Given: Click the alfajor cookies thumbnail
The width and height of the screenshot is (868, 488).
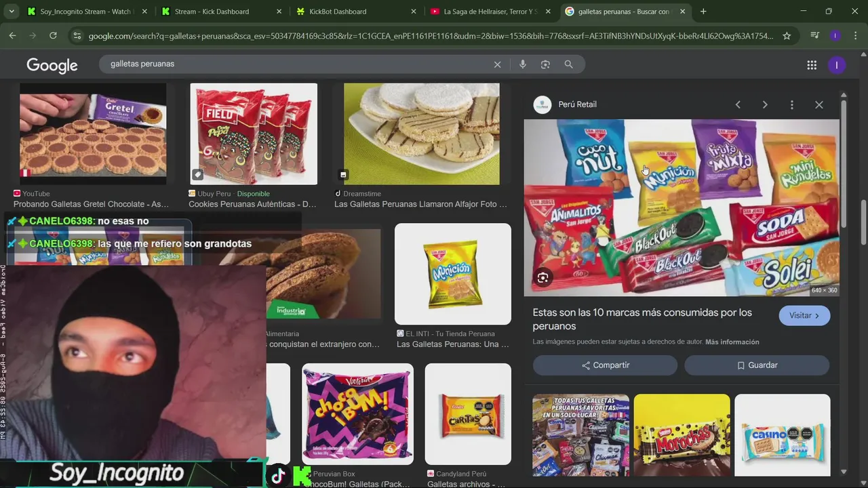Looking at the screenshot, I should 421,134.
